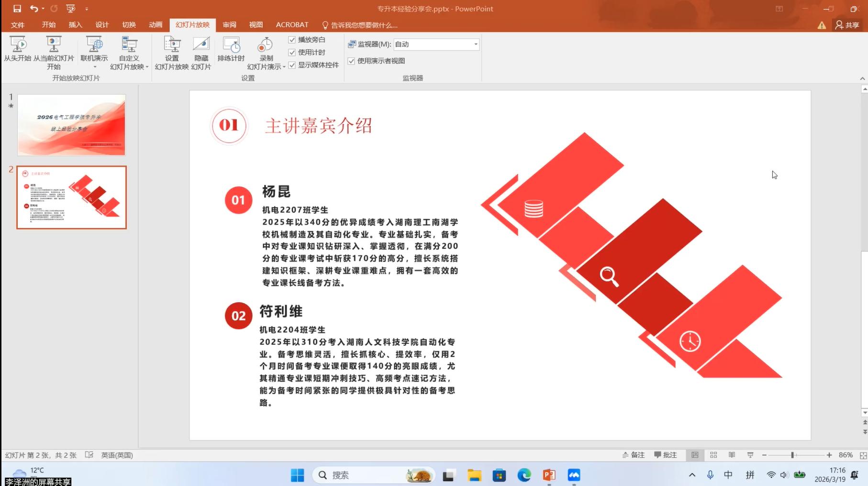This screenshot has height=486, width=868.
Task: Switch to the 动画 ribbon tab
Action: tap(156, 25)
